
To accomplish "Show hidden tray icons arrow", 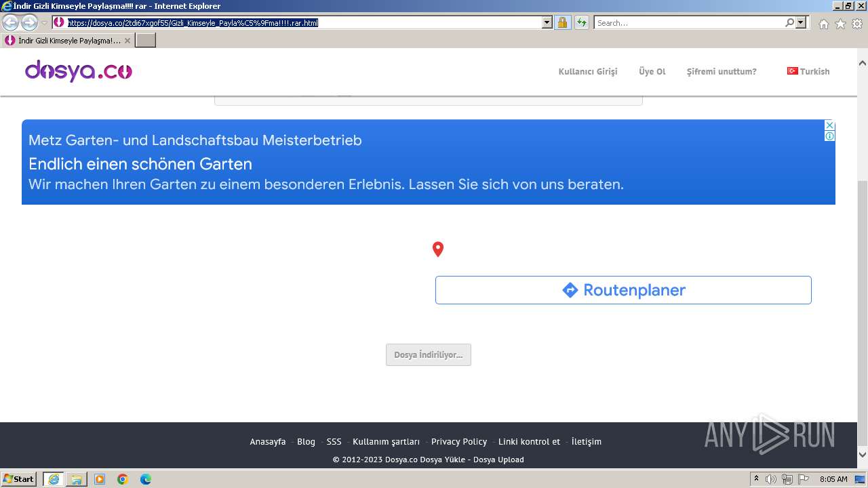I will [756, 479].
